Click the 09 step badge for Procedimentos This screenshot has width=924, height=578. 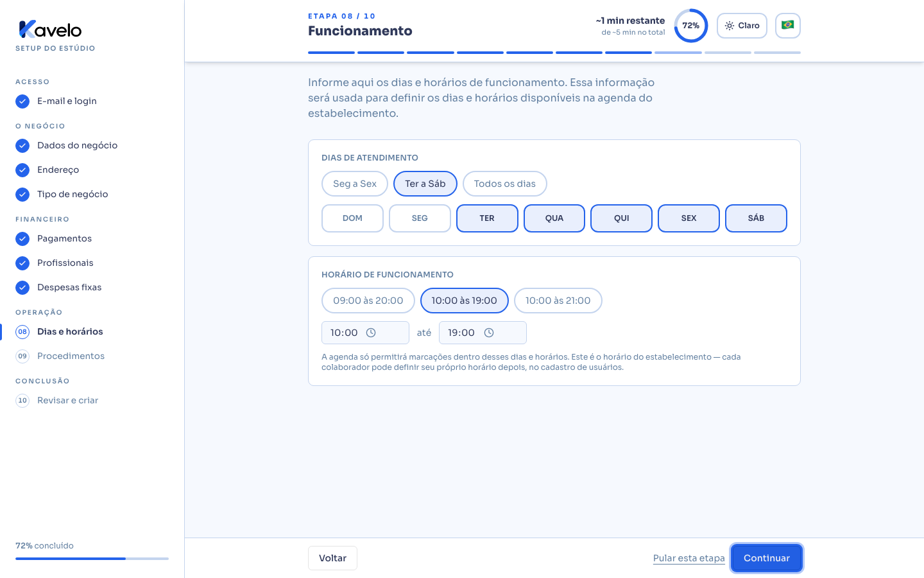(x=22, y=356)
